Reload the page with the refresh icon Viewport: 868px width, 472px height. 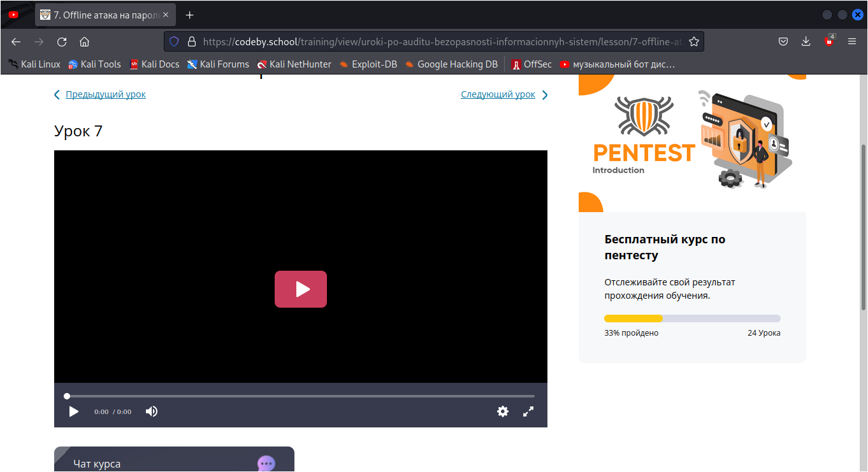62,42
